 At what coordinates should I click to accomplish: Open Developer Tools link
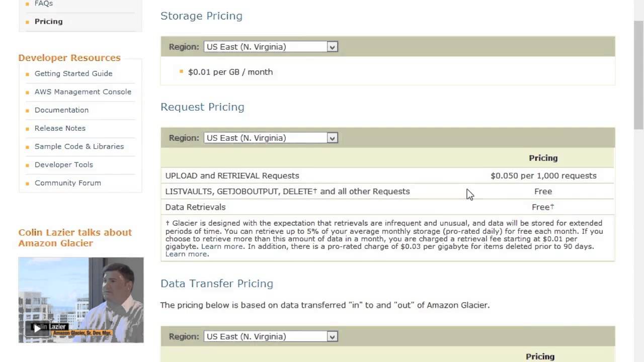[x=64, y=164]
